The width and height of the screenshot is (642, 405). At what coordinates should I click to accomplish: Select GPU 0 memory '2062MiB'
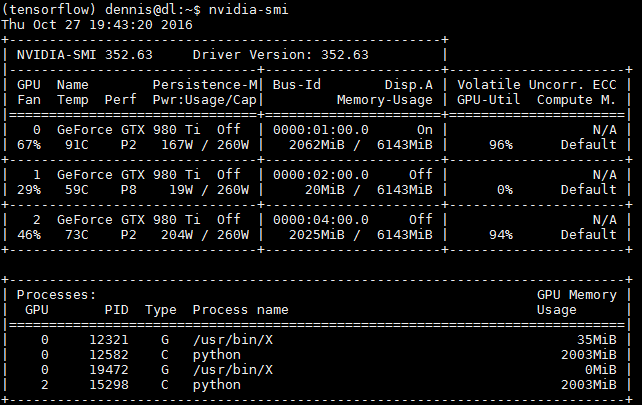[316, 145]
